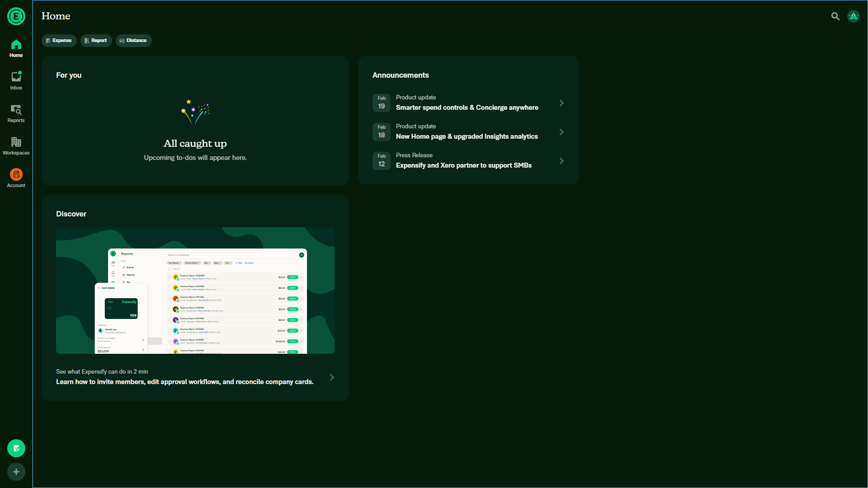
Task: Click the Distance quick action chip
Action: tap(133, 41)
